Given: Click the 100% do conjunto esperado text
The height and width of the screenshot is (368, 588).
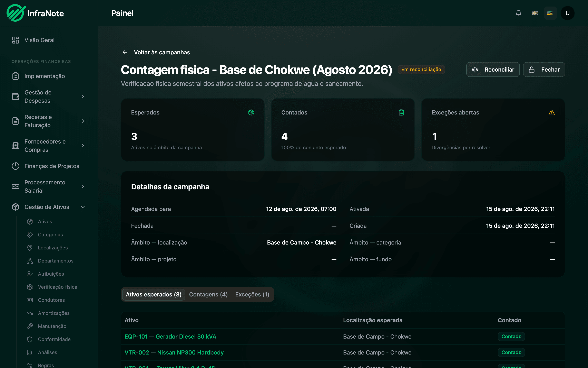Looking at the screenshot, I should tap(313, 147).
